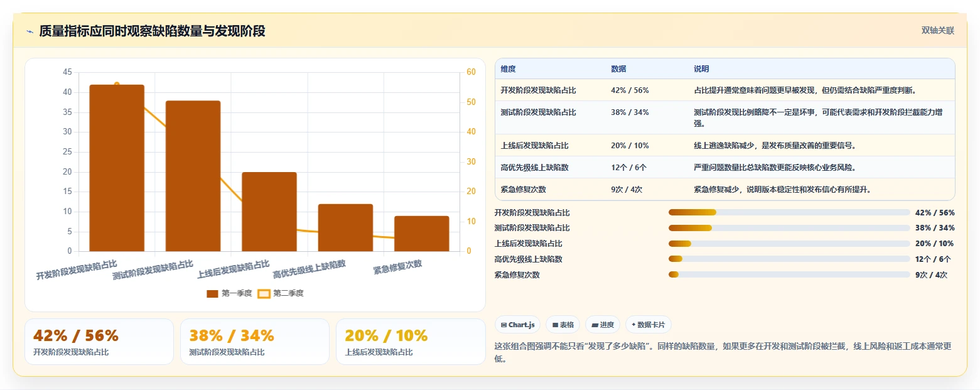Click the 上线后发现缺陷占比 progress bar
The image size is (980, 390).
click(789, 244)
